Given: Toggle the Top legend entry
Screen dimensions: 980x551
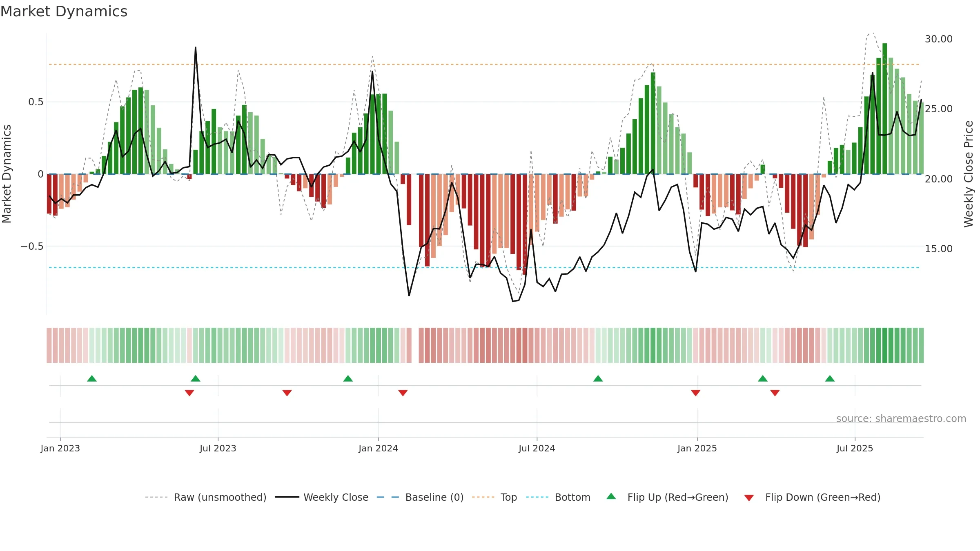Looking at the screenshot, I should click(494, 497).
